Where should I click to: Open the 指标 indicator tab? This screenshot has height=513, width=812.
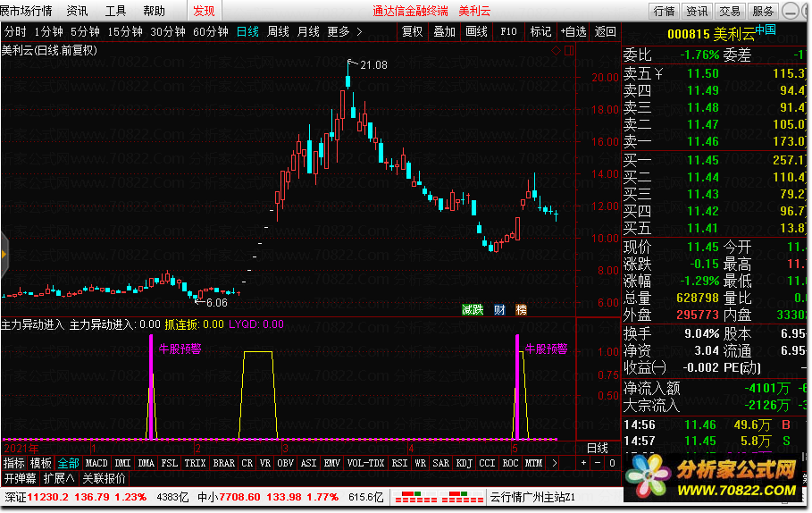(x=14, y=463)
